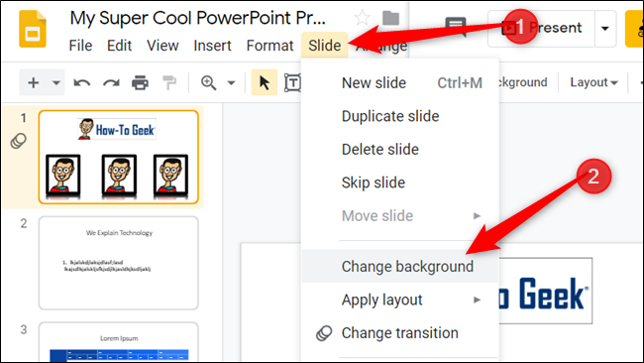Choose Duplicate slide

[x=400, y=116]
